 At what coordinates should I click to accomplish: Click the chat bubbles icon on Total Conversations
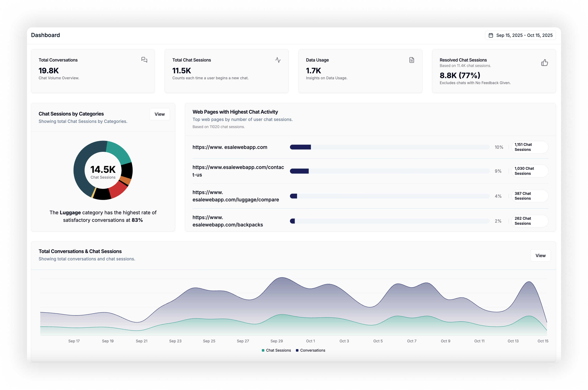click(144, 60)
